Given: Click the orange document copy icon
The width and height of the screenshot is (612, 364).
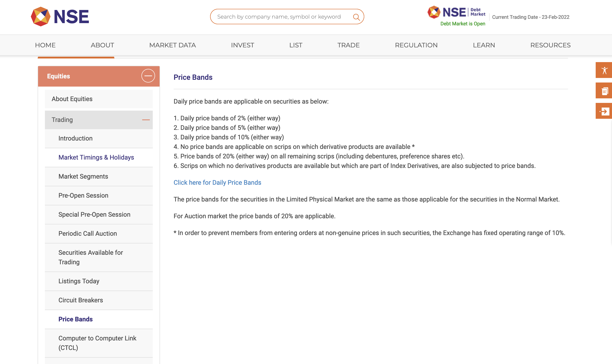Looking at the screenshot, I should pos(604,90).
